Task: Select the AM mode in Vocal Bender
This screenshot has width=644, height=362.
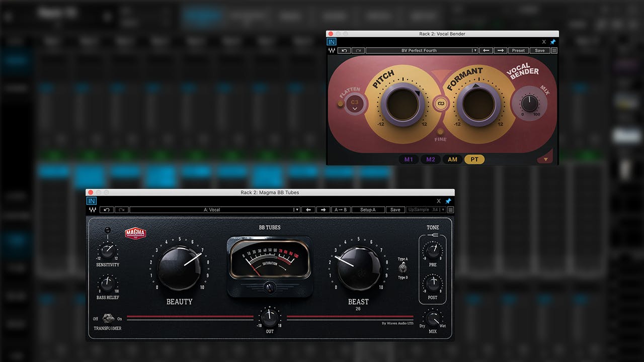Action: coord(452,159)
